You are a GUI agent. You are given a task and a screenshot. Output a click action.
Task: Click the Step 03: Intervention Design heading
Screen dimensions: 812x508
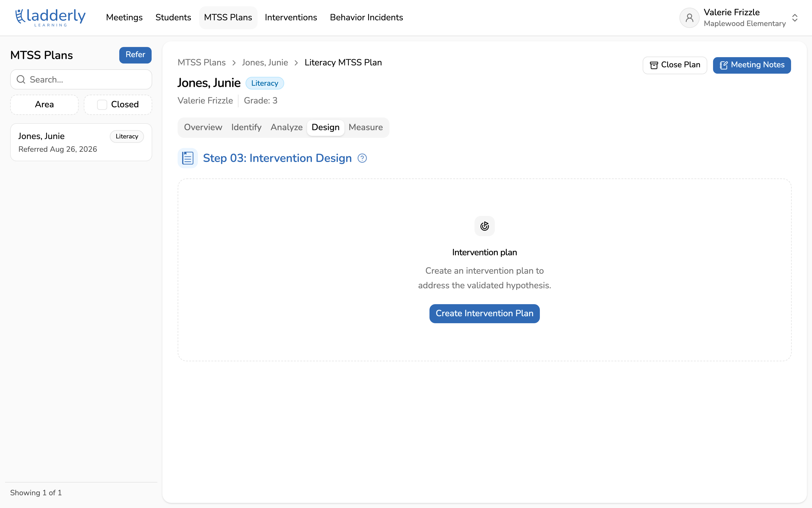(277, 158)
